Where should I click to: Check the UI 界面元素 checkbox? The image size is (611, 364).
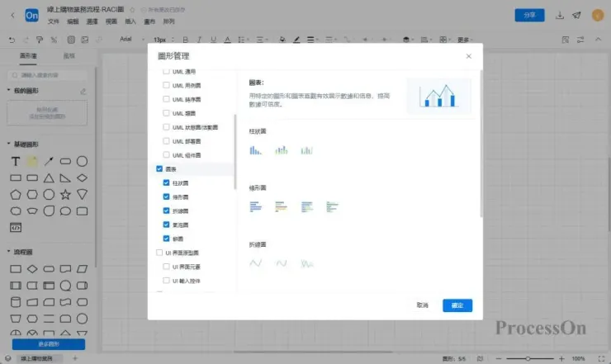pyautogui.click(x=166, y=267)
